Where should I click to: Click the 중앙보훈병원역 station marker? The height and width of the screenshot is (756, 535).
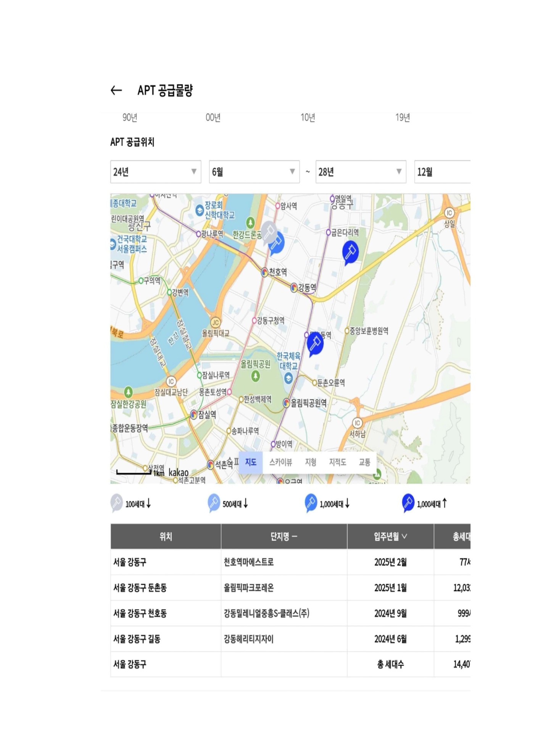pyautogui.click(x=347, y=331)
